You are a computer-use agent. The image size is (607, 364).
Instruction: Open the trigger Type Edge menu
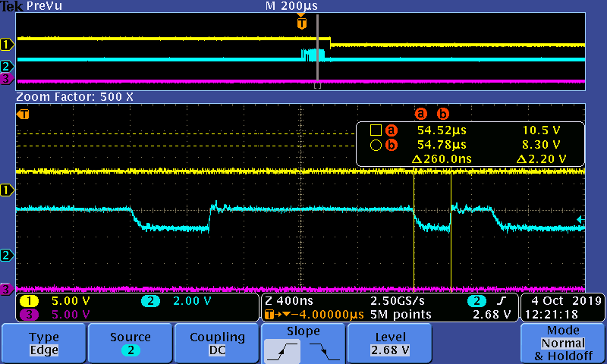click(x=44, y=344)
